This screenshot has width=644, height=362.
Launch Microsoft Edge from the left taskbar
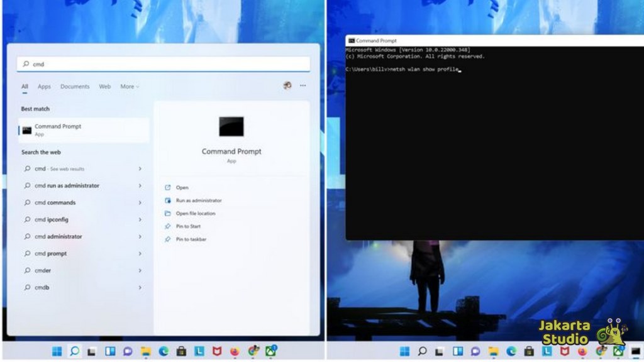pos(163,351)
